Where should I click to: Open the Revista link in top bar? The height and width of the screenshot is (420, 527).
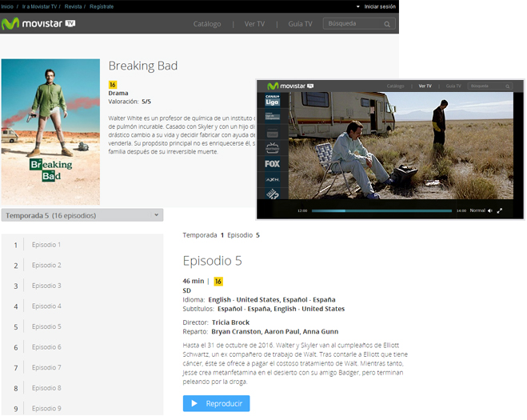(x=74, y=6)
